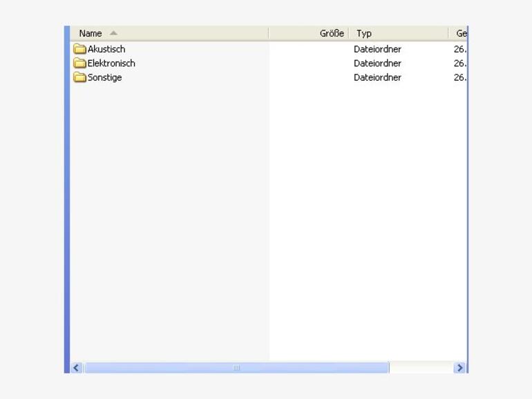Click Dateiordner type in Sonstige row

tap(377, 77)
